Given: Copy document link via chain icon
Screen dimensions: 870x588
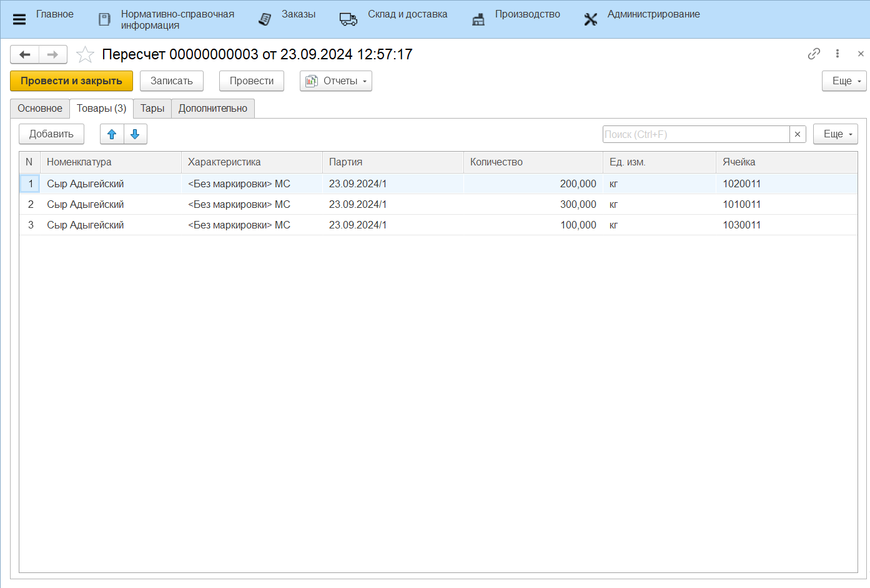Looking at the screenshot, I should [813, 54].
